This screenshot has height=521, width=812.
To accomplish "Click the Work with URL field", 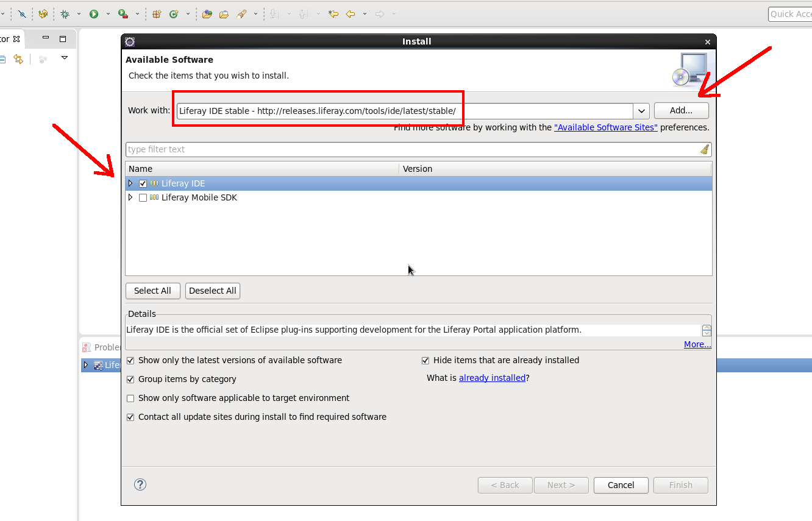I will click(x=405, y=111).
